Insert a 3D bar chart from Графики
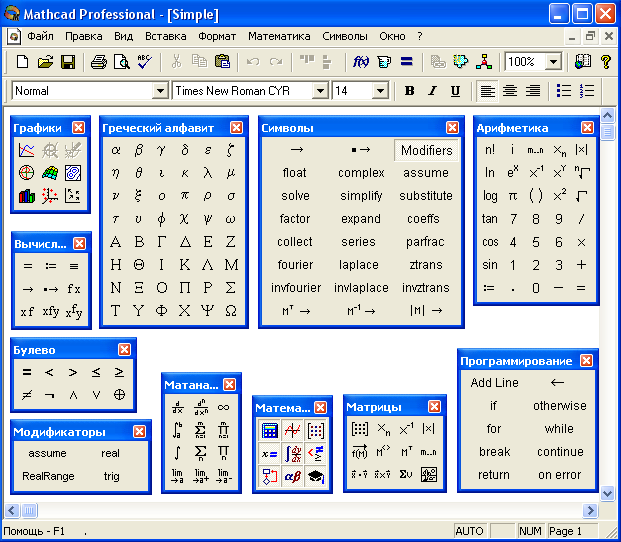 (x=27, y=196)
